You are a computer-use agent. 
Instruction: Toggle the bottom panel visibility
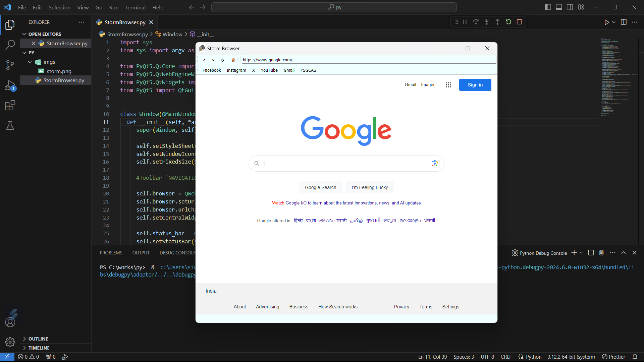click(x=559, y=7)
